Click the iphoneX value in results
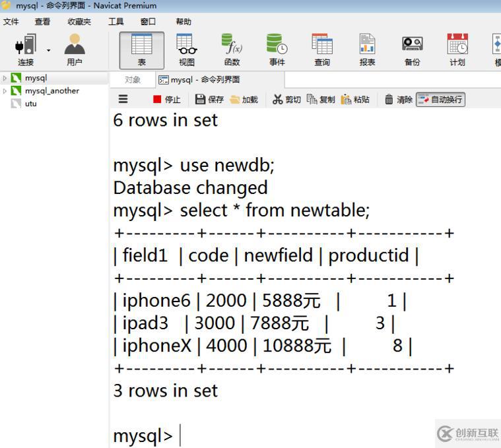This screenshot has height=448, width=501. click(156, 346)
